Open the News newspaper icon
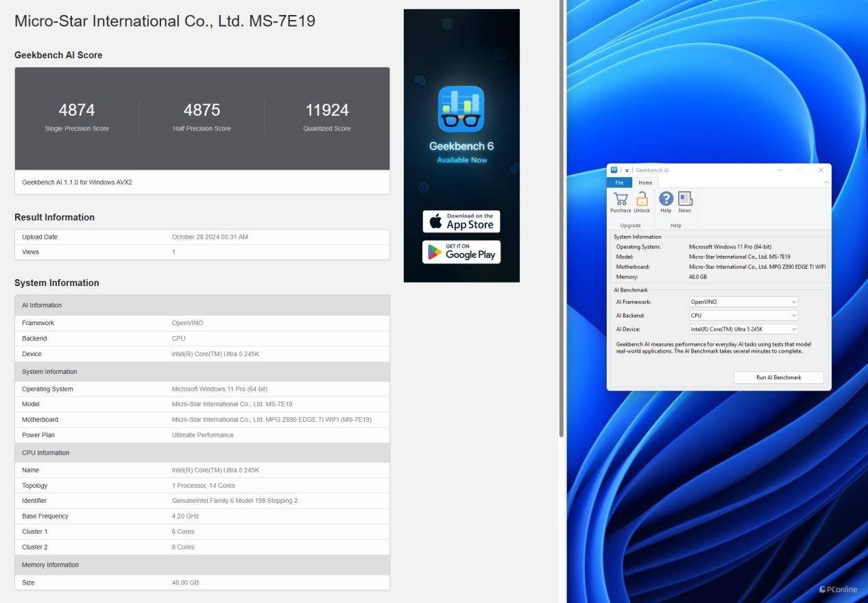 point(685,199)
